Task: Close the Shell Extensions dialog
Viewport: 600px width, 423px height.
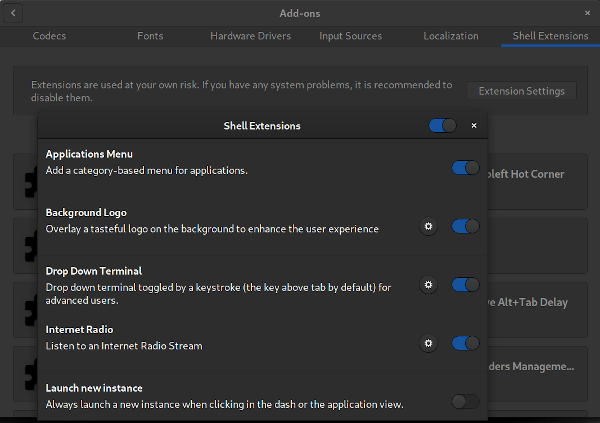Action: click(474, 126)
